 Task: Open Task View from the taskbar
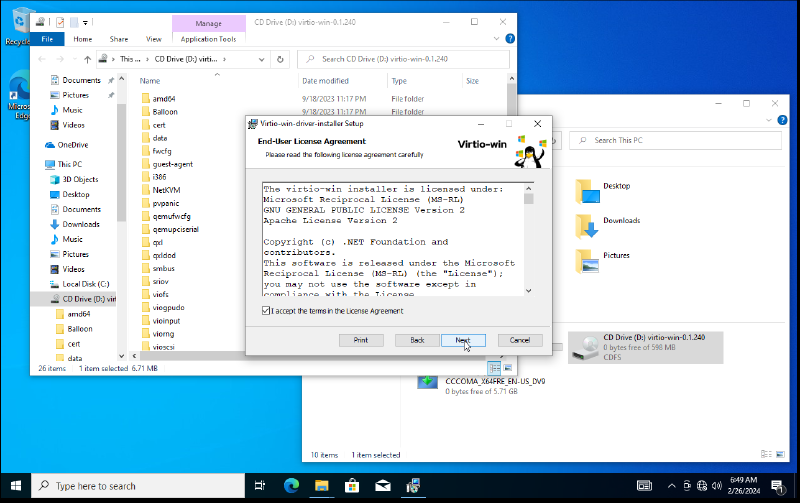coord(260,486)
